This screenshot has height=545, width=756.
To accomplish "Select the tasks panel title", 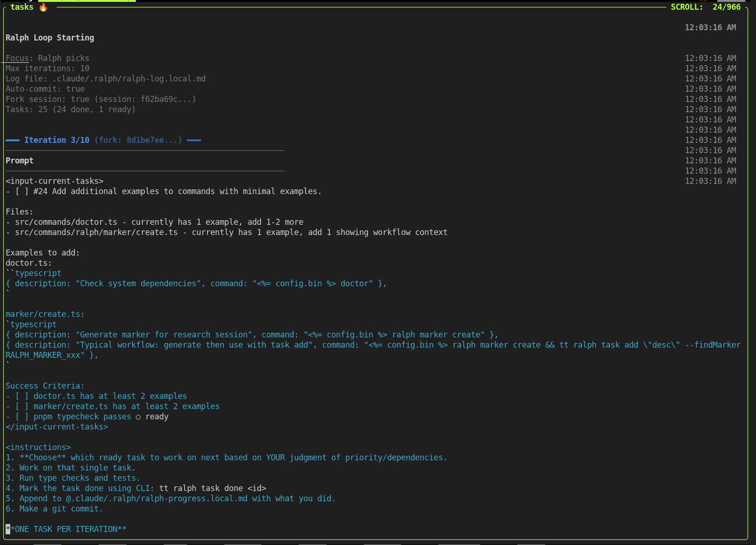I will [22, 7].
